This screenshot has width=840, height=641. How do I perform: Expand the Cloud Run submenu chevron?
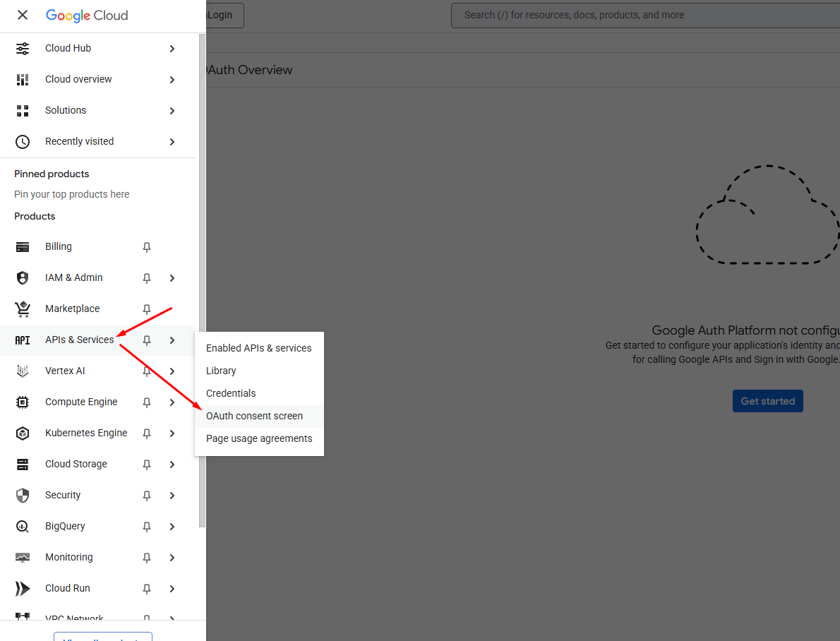(172, 589)
